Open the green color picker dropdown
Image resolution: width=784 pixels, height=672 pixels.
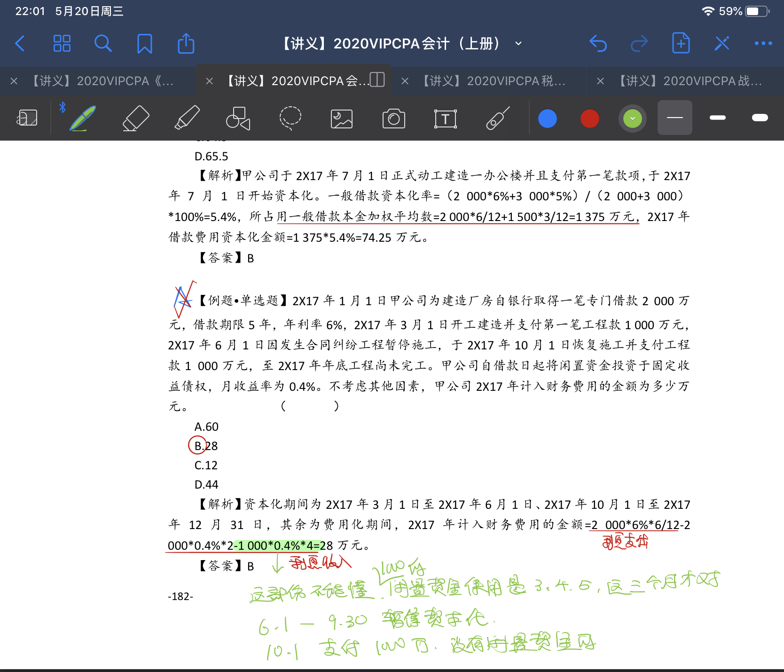(x=632, y=119)
